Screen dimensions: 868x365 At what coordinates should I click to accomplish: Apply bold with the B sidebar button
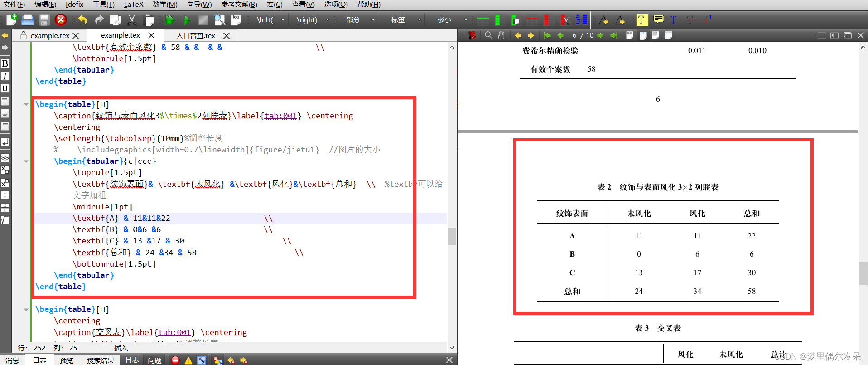(5, 63)
